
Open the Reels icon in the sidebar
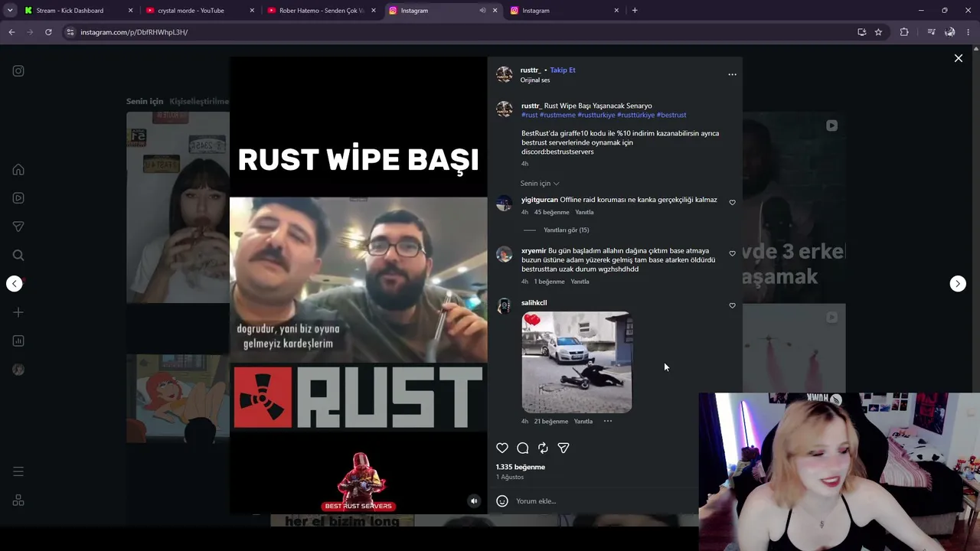(x=18, y=198)
